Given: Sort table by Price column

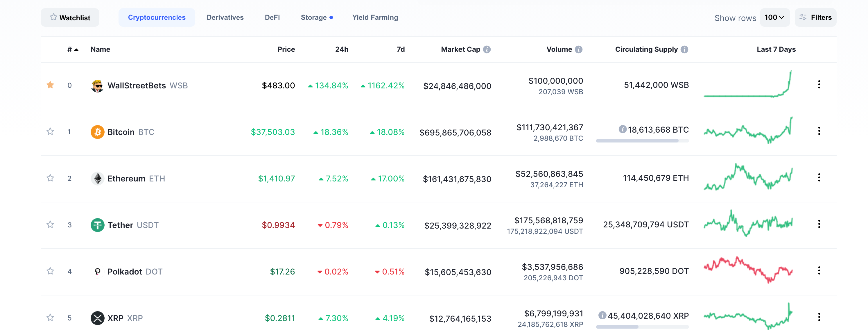Looking at the screenshot, I should pyautogui.click(x=286, y=50).
